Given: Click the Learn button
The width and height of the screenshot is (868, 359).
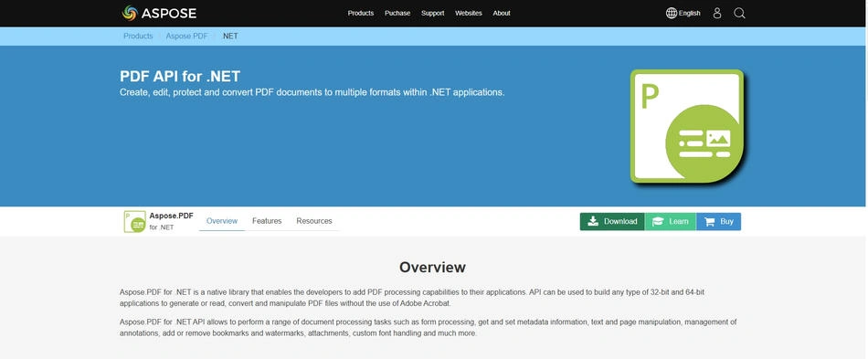Looking at the screenshot, I should (671, 221).
